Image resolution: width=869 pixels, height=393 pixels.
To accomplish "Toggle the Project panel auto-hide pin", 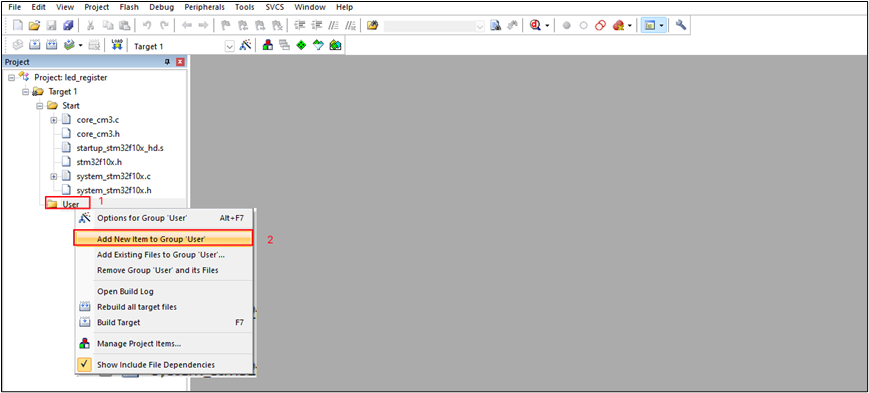I will (168, 62).
